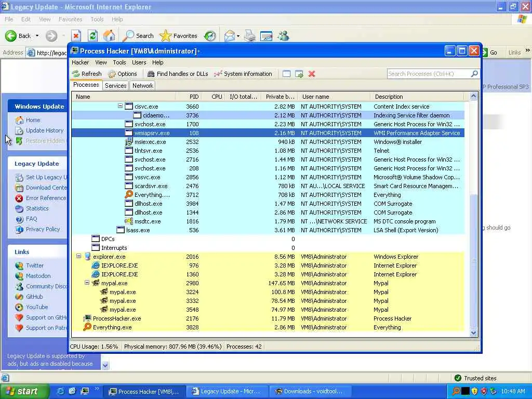Open Favorites in Internet Explorer toolbar
532x399 pixels.
tap(179, 36)
